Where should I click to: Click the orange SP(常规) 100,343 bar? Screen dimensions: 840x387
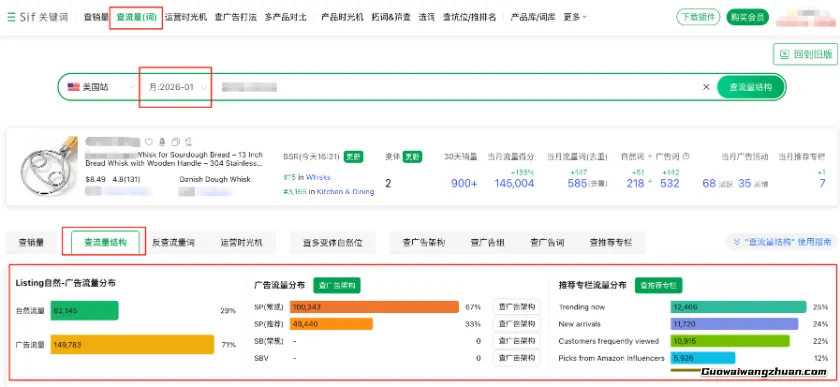[x=374, y=307]
